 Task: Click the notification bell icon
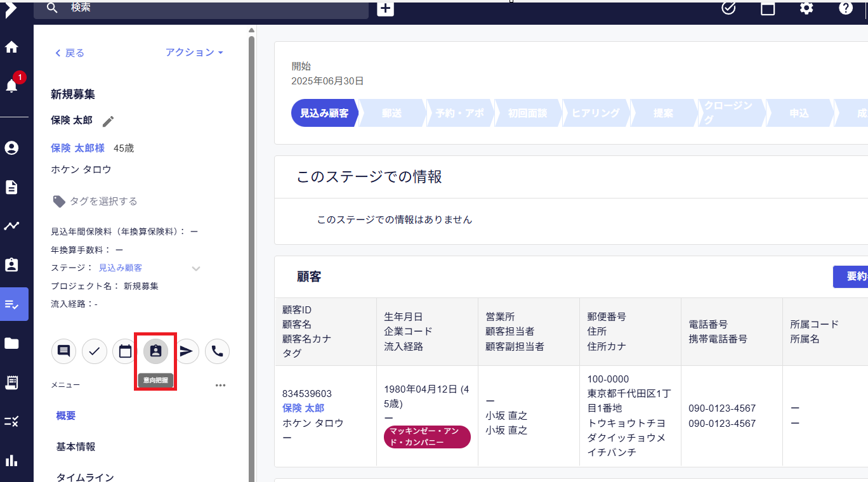tap(11, 86)
